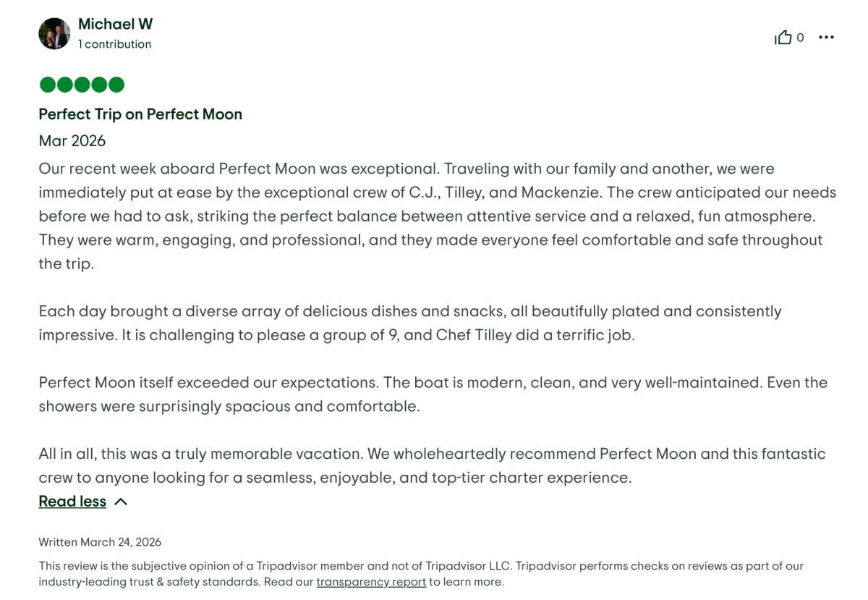Screen dimensions: 868x600
Task: Open the three-dot more options menu
Action: pyautogui.click(x=826, y=38)
